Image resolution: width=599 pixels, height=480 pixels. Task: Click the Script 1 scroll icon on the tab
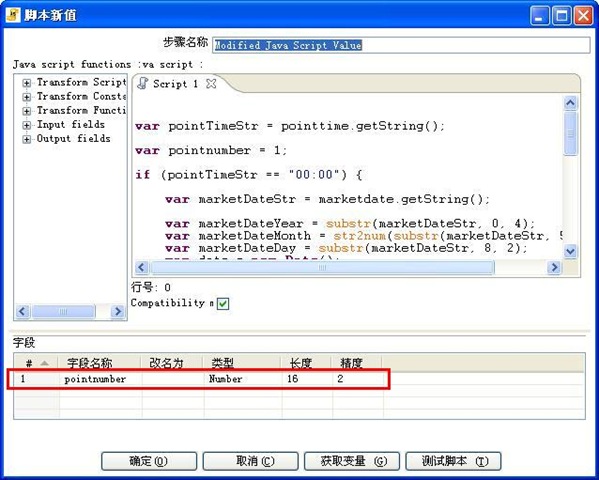tap(143, 83)
